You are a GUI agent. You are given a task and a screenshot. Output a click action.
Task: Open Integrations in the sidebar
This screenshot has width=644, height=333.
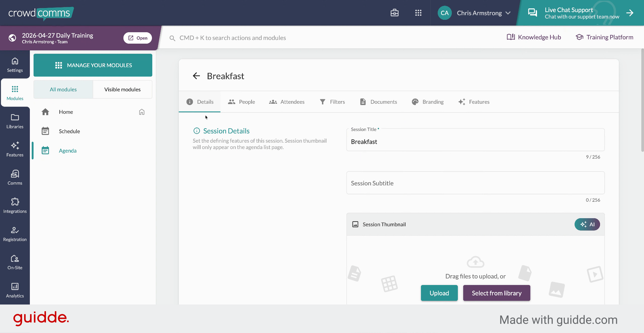point(15,206)
